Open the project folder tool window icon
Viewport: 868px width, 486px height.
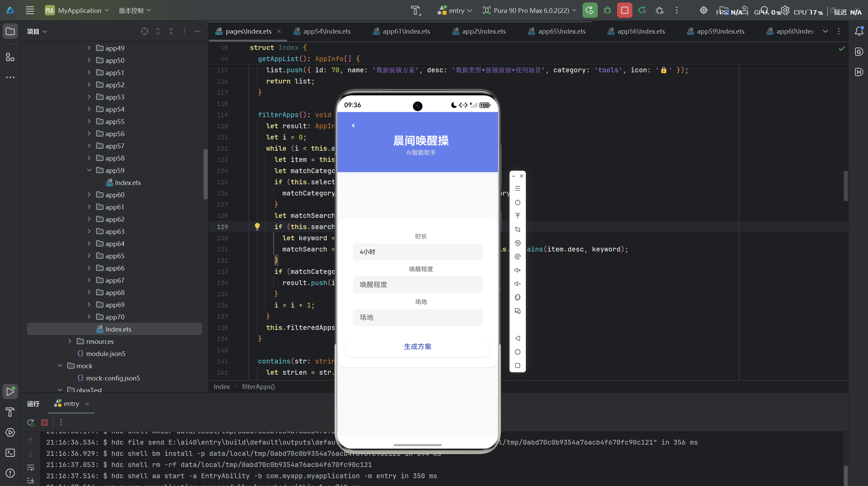10,31
